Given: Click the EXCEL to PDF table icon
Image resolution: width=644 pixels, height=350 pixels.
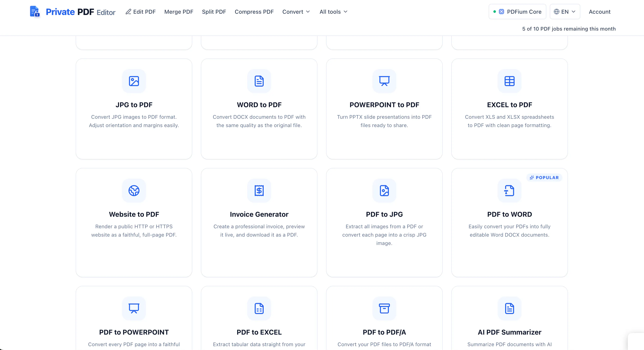Looking at the screenshot, I should pyautogui.click(x=510, y=81).
